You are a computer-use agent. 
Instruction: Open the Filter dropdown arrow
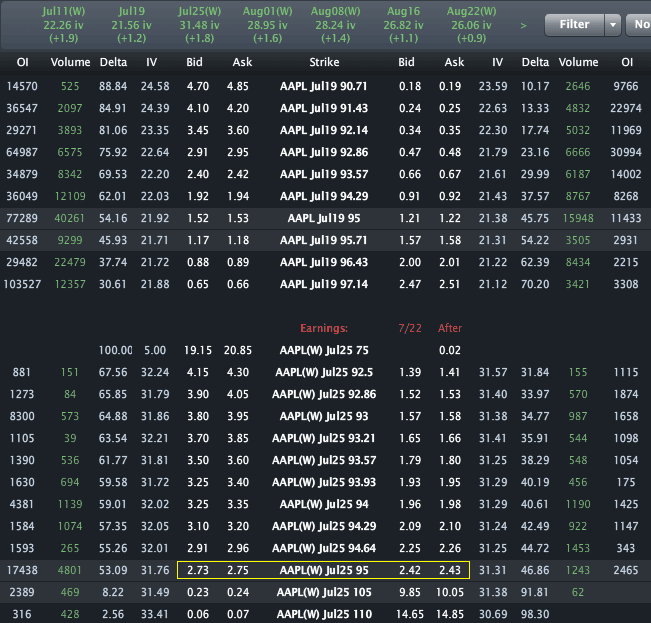613,25
